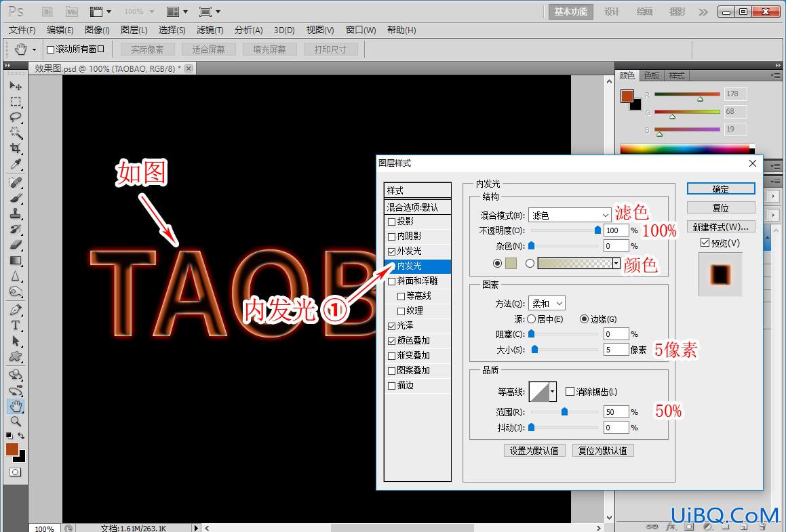Screen dimensions: 786x532
Task: Select the History Brush tool
Action: (16, 229)
